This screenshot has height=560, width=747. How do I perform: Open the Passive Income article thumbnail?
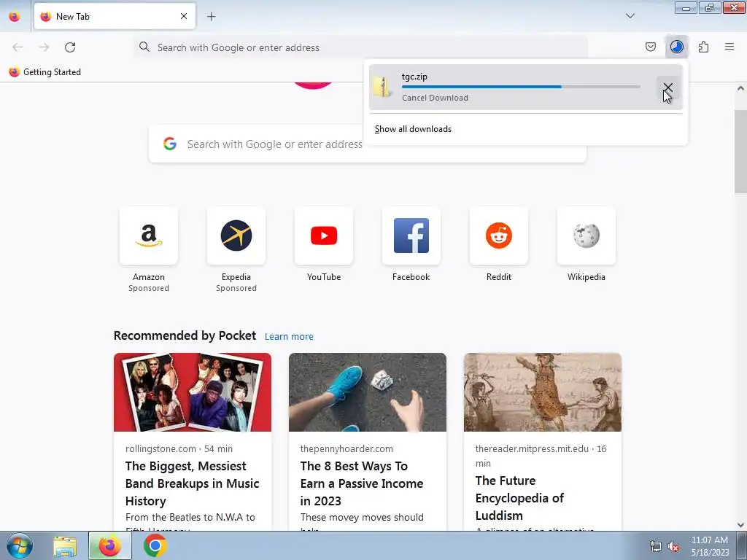[x=368, y=392]
